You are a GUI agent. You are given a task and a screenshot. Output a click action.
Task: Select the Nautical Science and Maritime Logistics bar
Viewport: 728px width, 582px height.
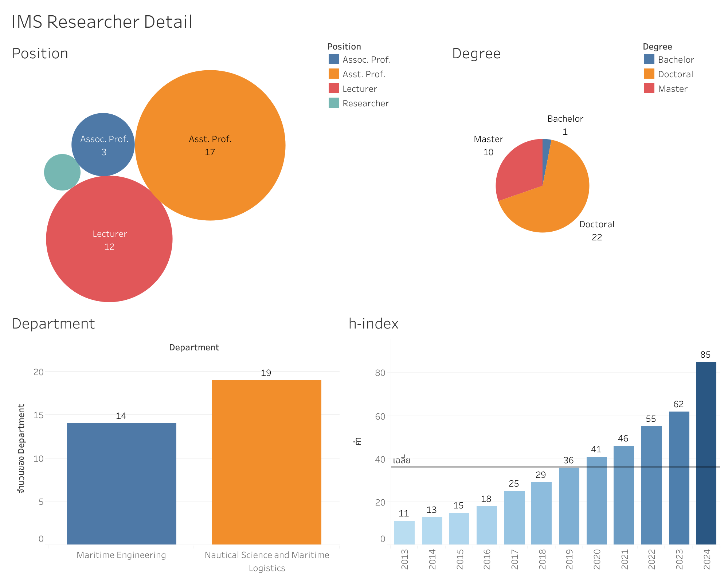point(266,463)
